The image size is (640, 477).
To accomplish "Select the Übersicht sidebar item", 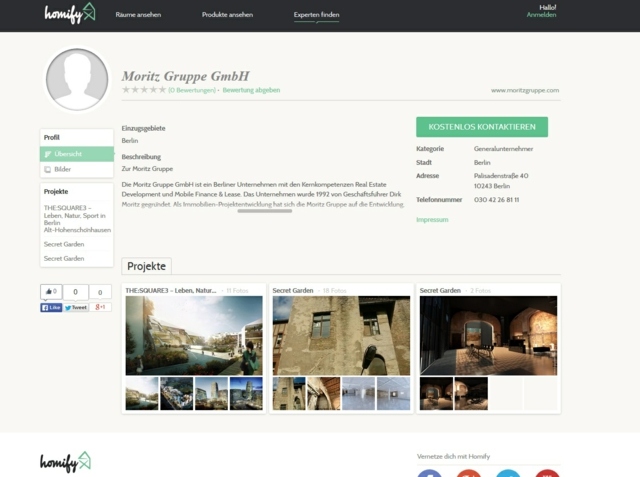I will pos(76,154).
